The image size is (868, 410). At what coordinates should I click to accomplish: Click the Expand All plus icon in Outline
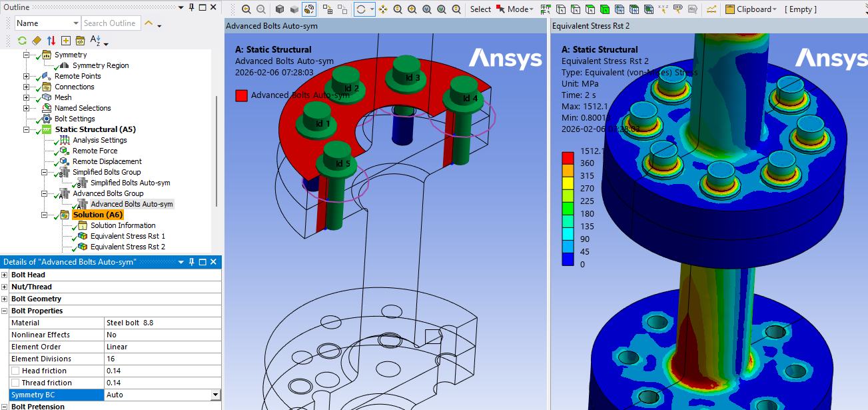[66, 41]
